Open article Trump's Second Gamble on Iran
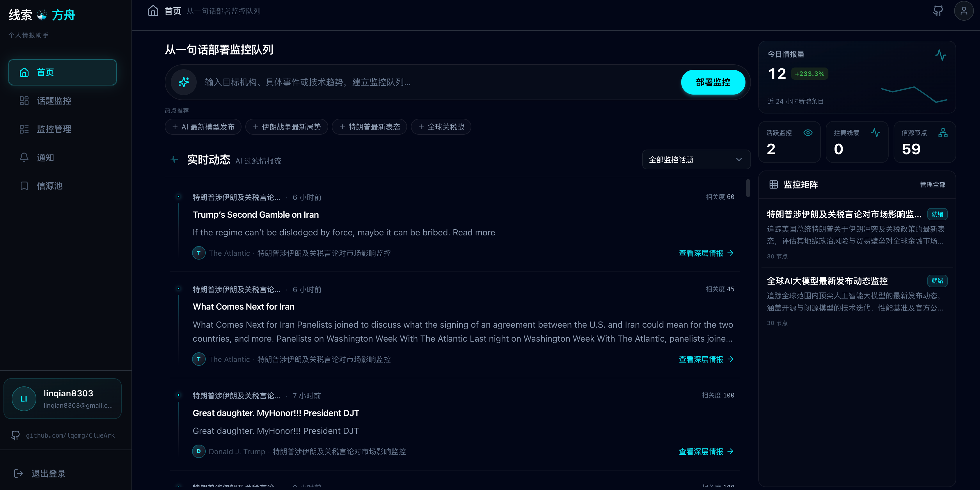980x490 pixels. point(256,214)
